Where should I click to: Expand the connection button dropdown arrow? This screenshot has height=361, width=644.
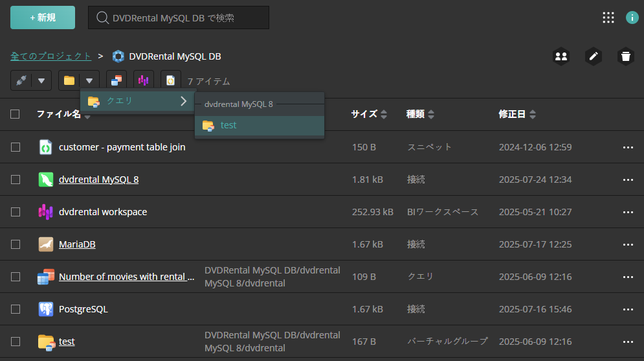(41, 80)
